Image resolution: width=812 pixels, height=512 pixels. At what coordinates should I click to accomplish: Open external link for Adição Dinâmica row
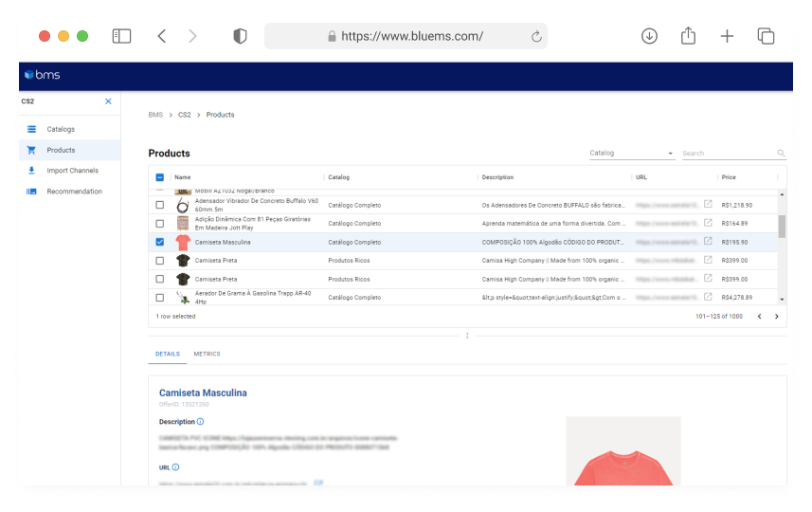coord(708,223)
